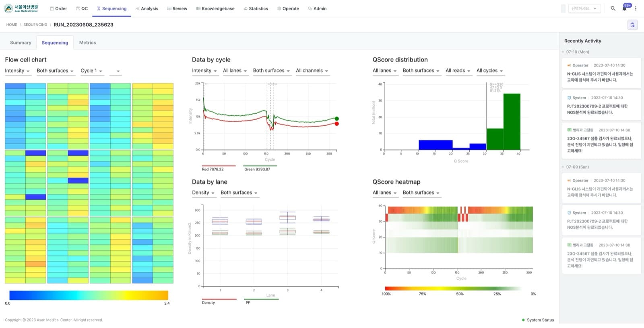Click the Flow cell chart blue-to-orange color scale
The image size is (644, 328).
pos(89,295)
